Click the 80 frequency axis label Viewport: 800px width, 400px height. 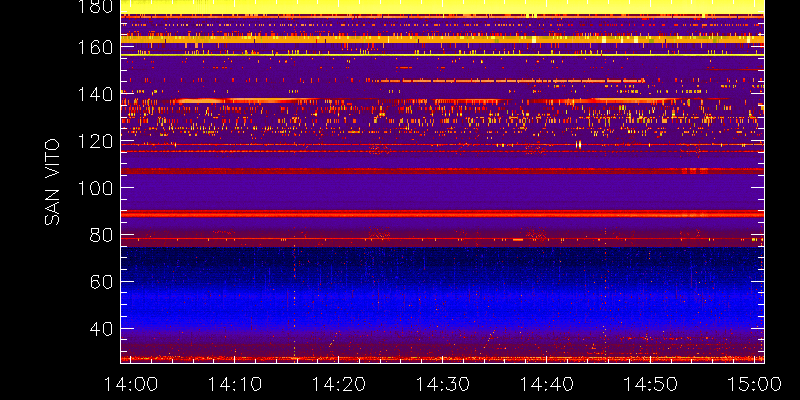click(x=101, y=235)
